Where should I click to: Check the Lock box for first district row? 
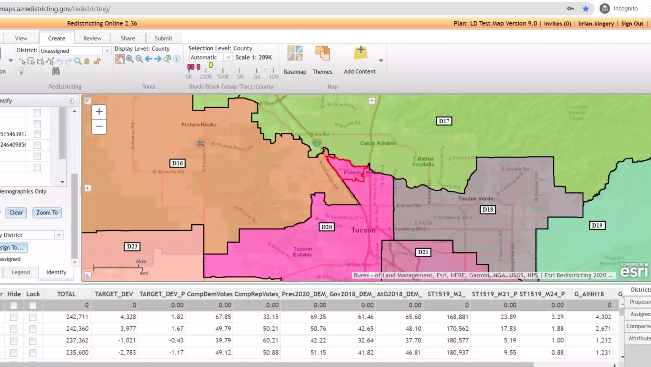pyautogui.click(x=33, y=317)
